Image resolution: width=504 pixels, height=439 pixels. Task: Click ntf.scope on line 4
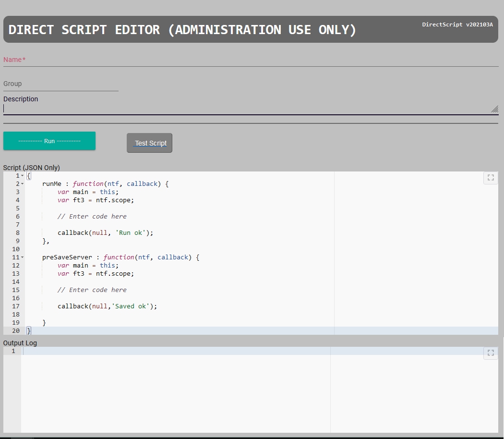pyautogui.click(x=114, y=200)
